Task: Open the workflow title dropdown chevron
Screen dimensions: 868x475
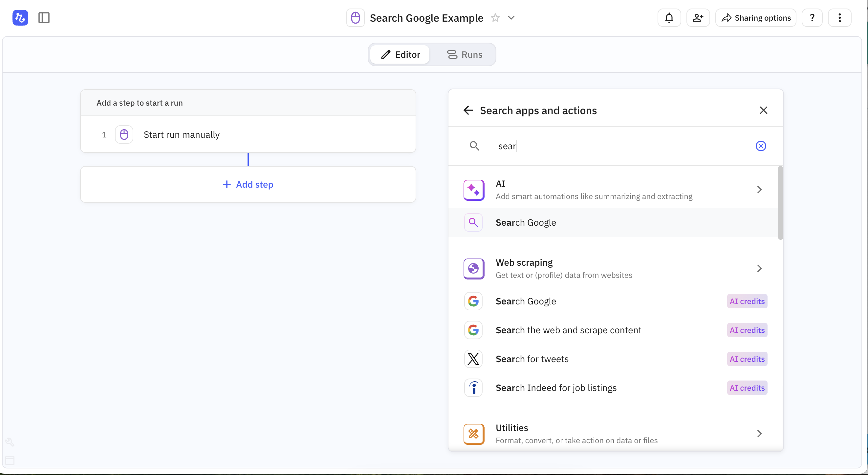Action: 511,17
